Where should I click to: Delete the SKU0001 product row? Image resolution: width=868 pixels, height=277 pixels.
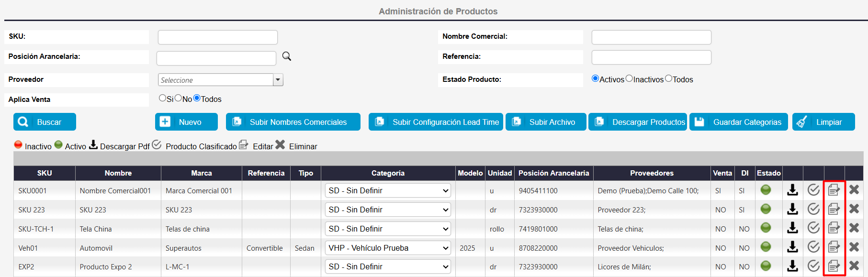854,190
